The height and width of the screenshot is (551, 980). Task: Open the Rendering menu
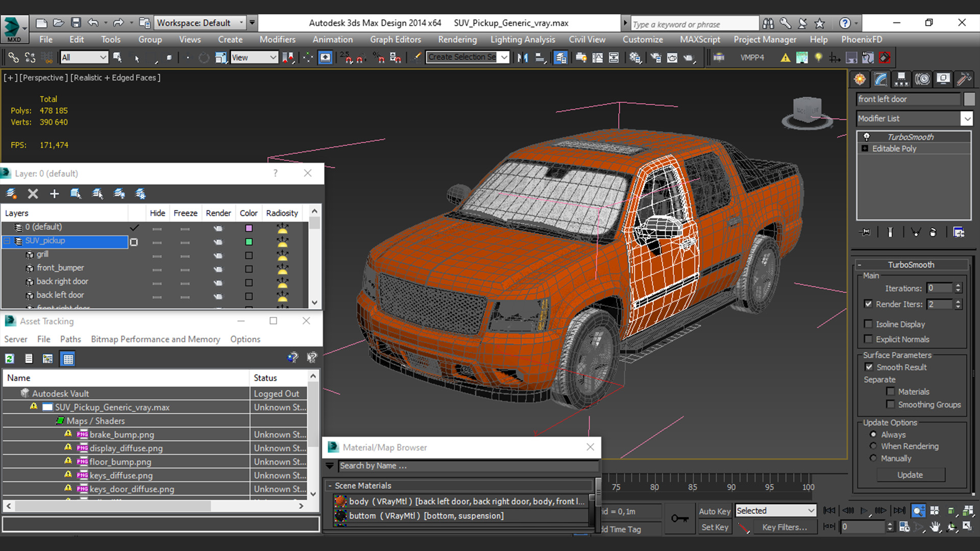457,39
